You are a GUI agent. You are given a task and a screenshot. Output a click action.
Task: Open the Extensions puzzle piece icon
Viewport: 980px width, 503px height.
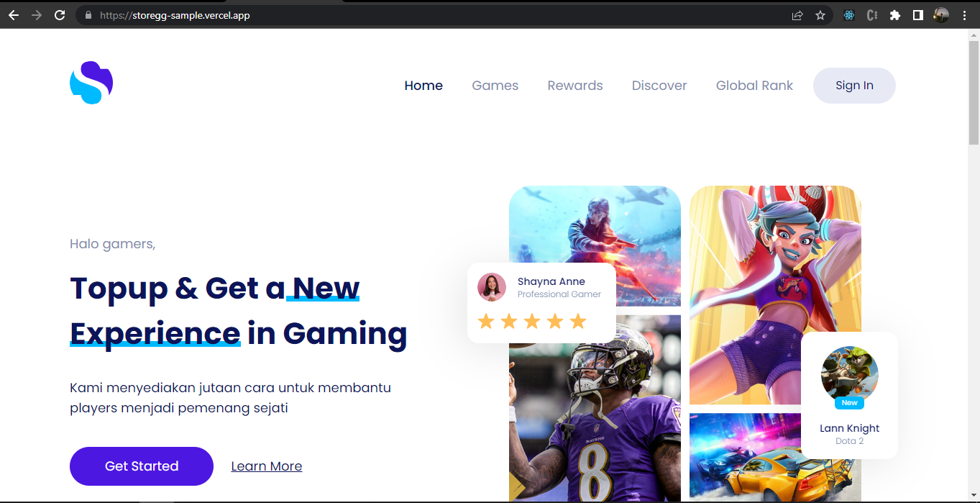coord(895,15)
